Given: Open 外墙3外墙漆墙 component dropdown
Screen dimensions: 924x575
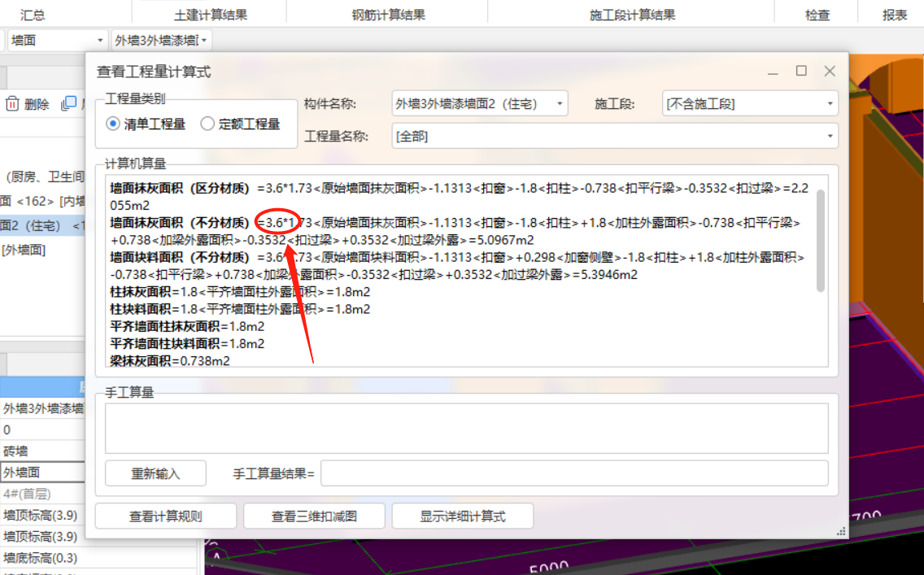Looking at the screenshot, I should coord(161,40).
